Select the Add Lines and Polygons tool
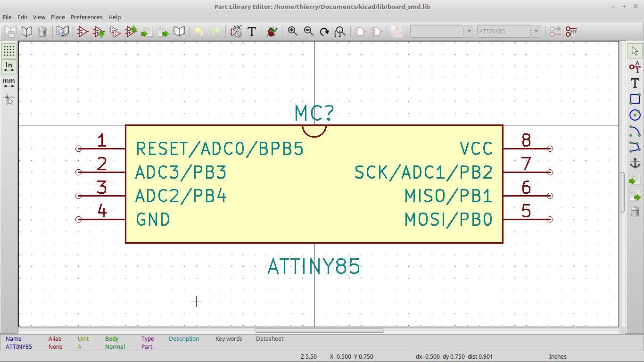644x362 pixels. [x=635, y=147]
